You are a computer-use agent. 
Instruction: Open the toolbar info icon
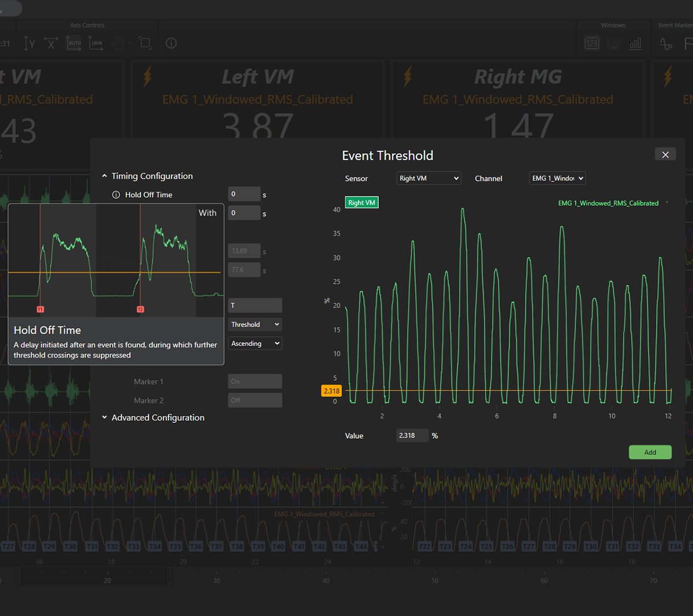[171, 43]
